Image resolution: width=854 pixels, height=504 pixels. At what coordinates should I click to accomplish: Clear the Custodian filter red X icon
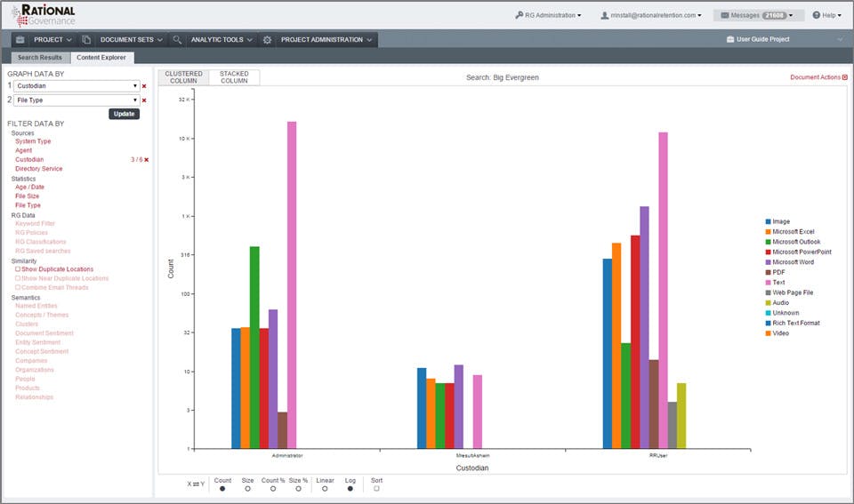[147, 159]
